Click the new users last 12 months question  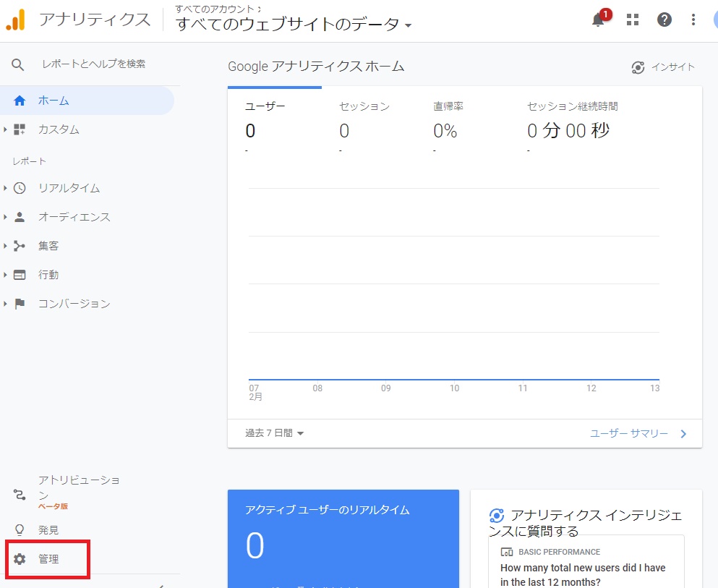583,575
